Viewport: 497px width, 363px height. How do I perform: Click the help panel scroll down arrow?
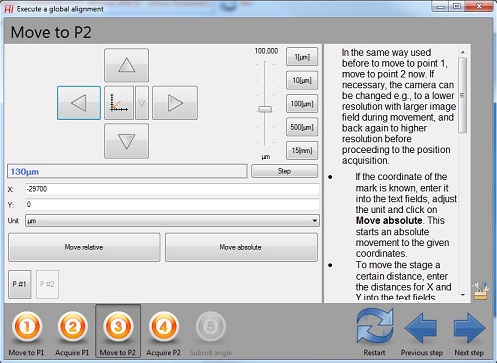[463, 295]
